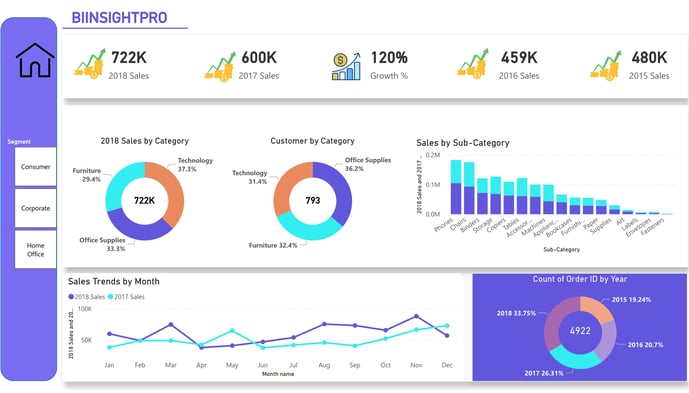Select the Consumer segment slicer

[36, 167]
